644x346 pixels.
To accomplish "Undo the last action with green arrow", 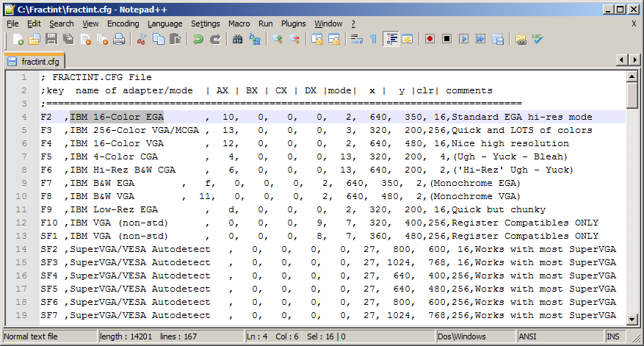I will tap(198, 40).
